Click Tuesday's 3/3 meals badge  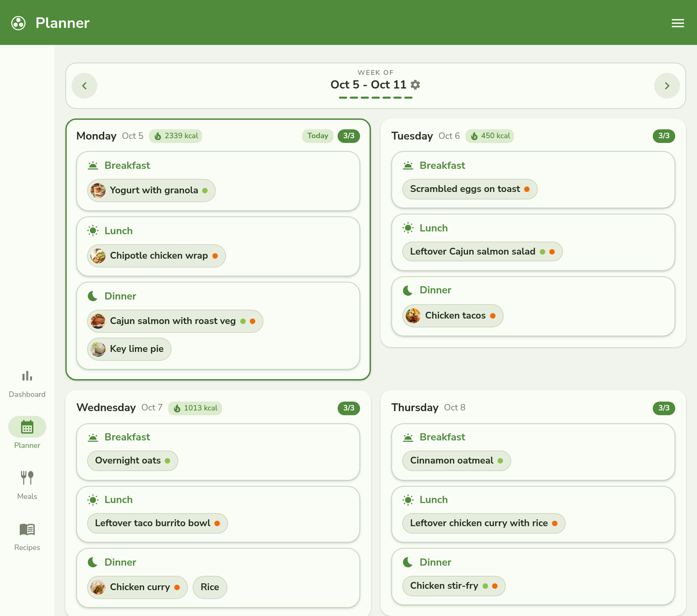tap(664, 136)
